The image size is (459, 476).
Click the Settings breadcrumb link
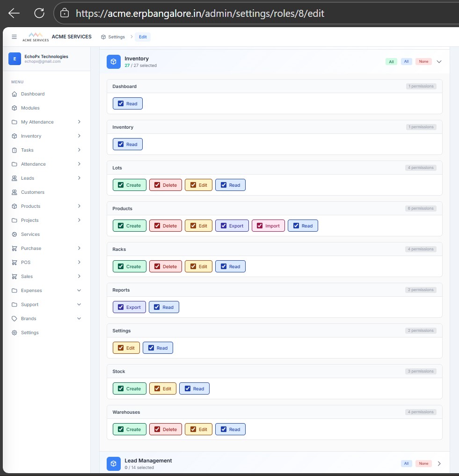click(x=113, y=37)
